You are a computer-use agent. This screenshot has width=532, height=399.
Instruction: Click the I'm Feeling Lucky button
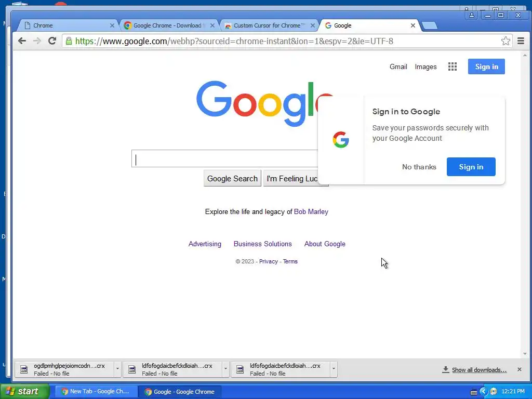[x=291, y=179]
